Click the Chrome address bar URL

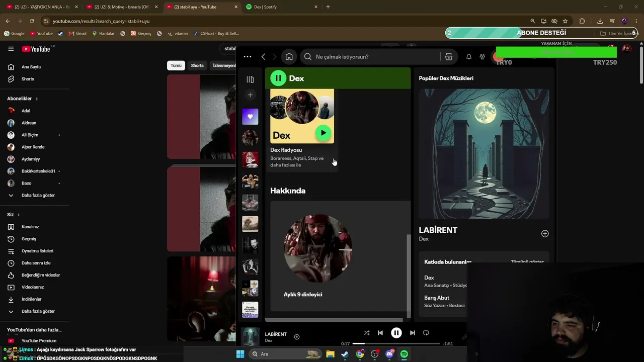pos(101,21)
